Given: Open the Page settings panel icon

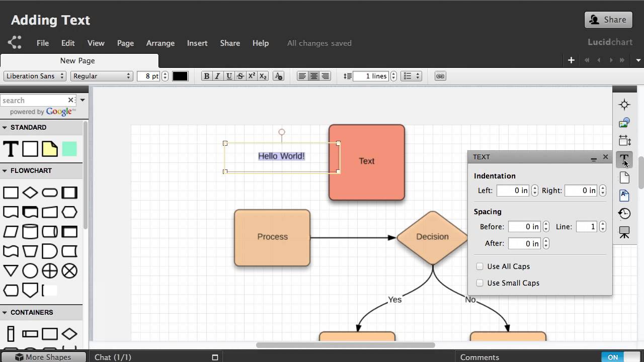Looking at the screenshot, I should (x=624, y=177).
